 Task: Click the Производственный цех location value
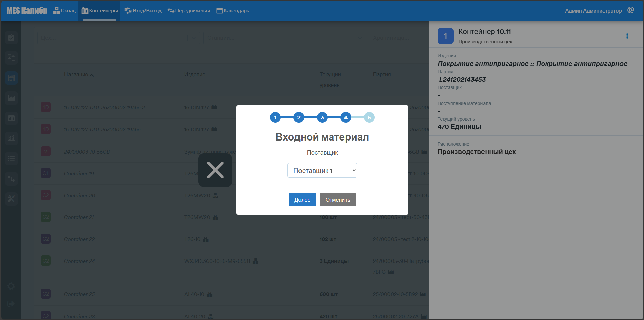[476, 152]
